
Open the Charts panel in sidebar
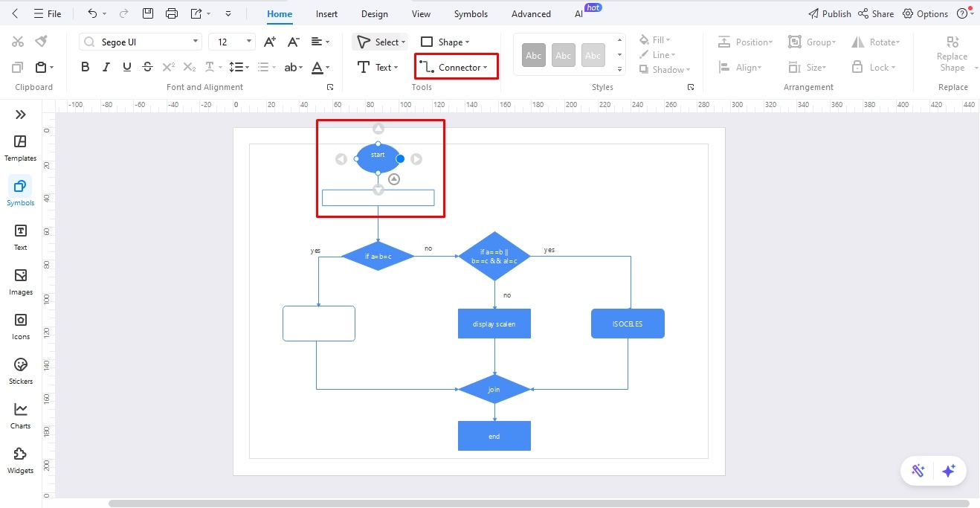pyautogui.click(x=20, y=416)
